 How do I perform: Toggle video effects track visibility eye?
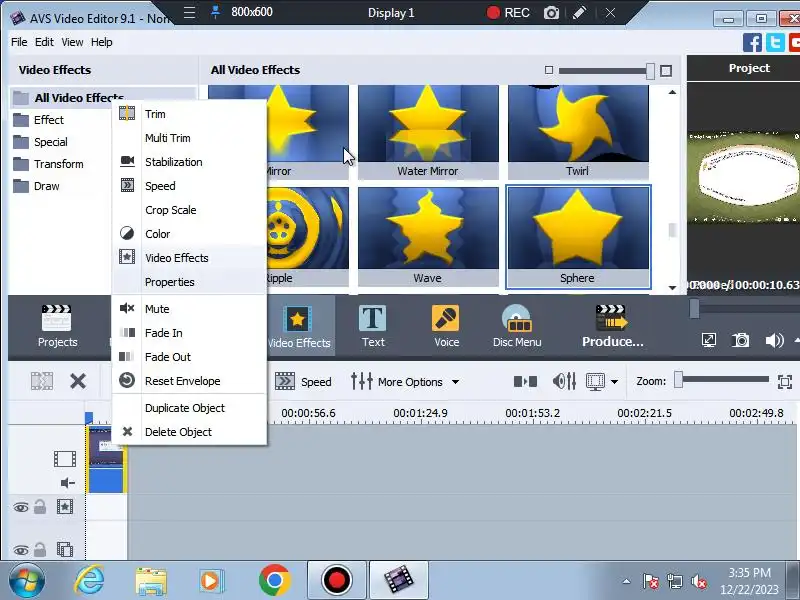click(x=21, y=507)
